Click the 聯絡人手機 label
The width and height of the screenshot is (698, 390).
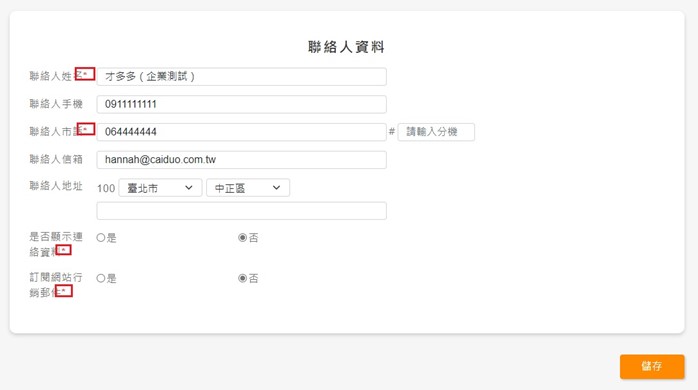pyautogui.click(x=56, y=104)
